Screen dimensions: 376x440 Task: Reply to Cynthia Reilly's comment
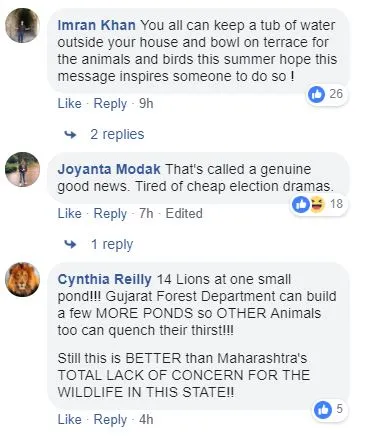coord(110,420)
